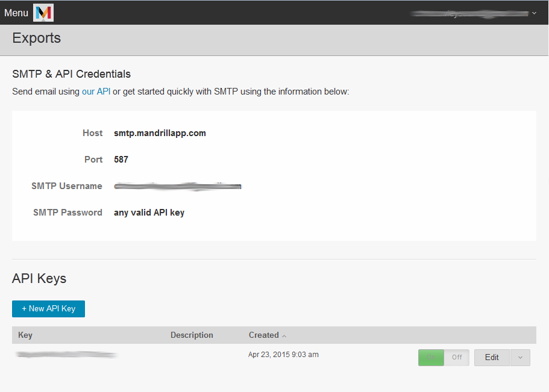Click the 'Host' label
The width and height of the screenshot is (549, 392).
coord(92,133)
